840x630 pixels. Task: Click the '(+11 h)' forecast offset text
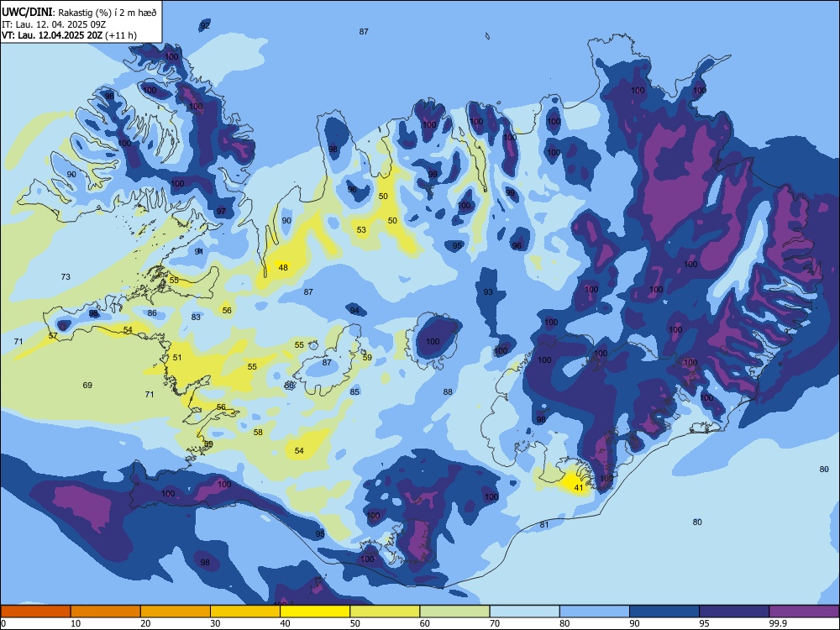pyautogui.click(x=121, y=36)
